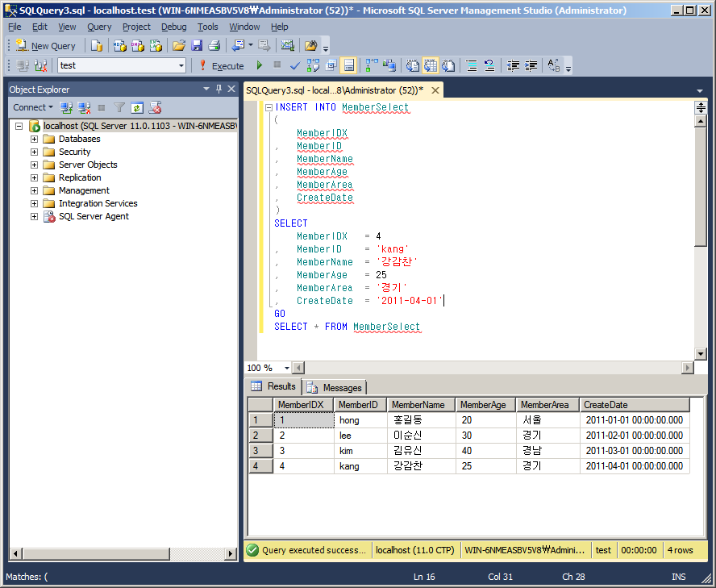
Task: Select the Results tab
Action: (273, 386)
